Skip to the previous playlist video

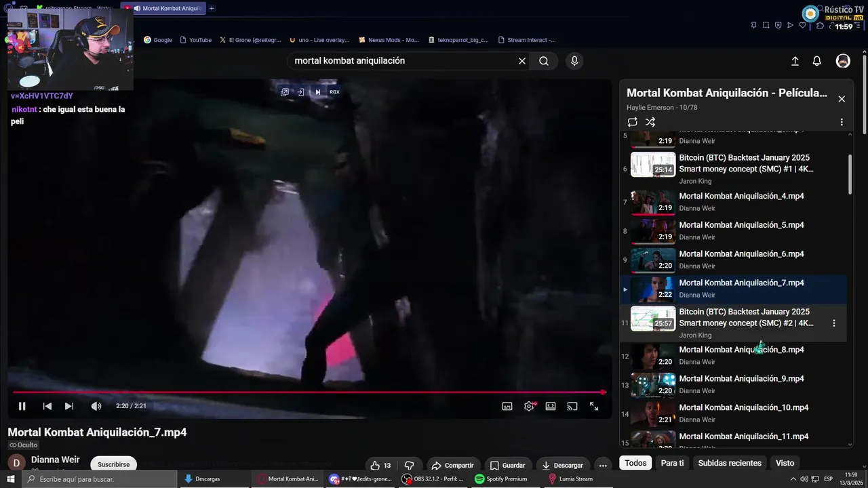[x=47, y=406]
